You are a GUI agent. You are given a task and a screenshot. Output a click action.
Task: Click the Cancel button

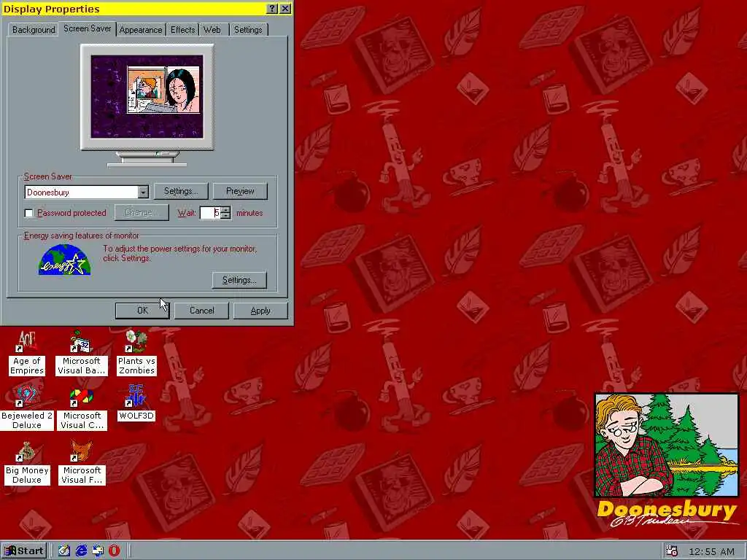201,311
